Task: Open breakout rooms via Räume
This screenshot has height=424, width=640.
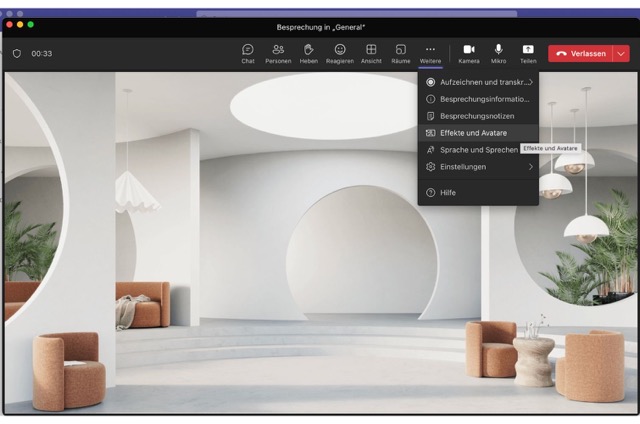Action: pyautogui.click(x=400, y=54)
